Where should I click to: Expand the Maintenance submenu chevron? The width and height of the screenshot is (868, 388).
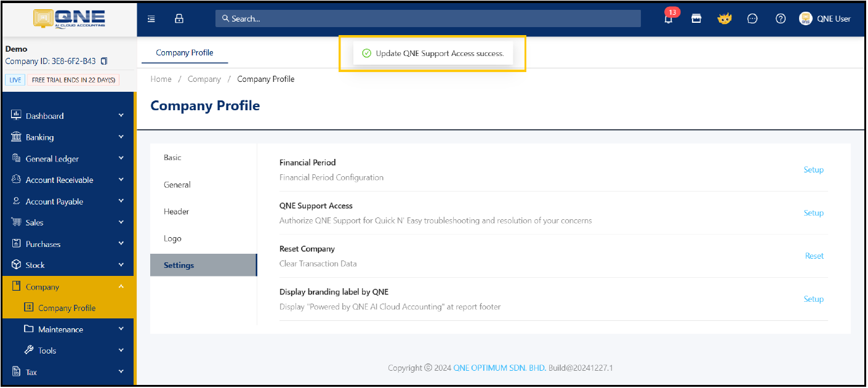point(121,329)
